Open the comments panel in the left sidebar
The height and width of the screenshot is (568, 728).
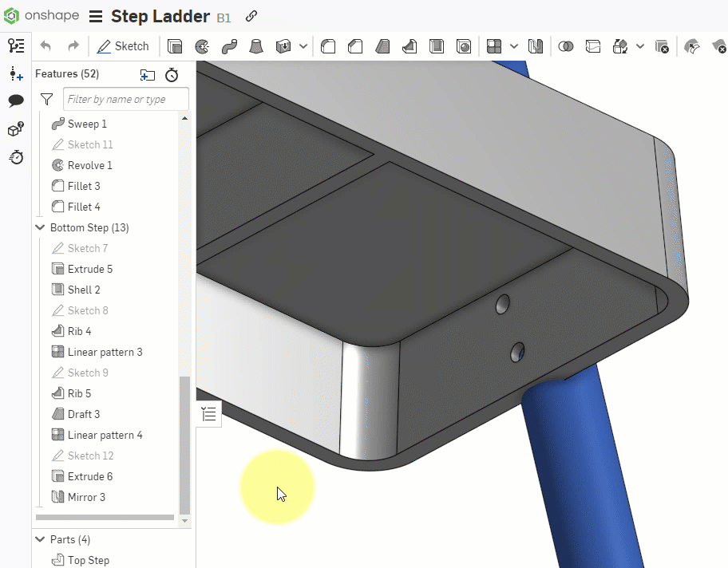[x=16, y=101]
